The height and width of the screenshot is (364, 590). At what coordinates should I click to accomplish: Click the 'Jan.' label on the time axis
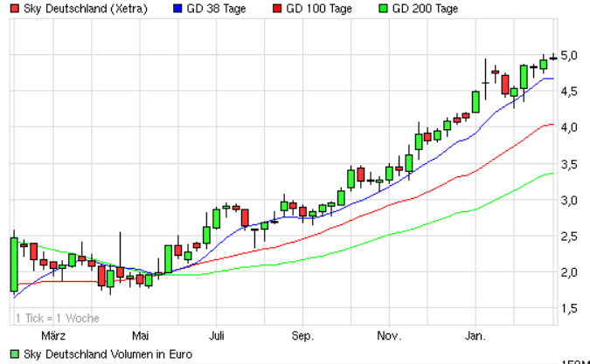[475, 335]
